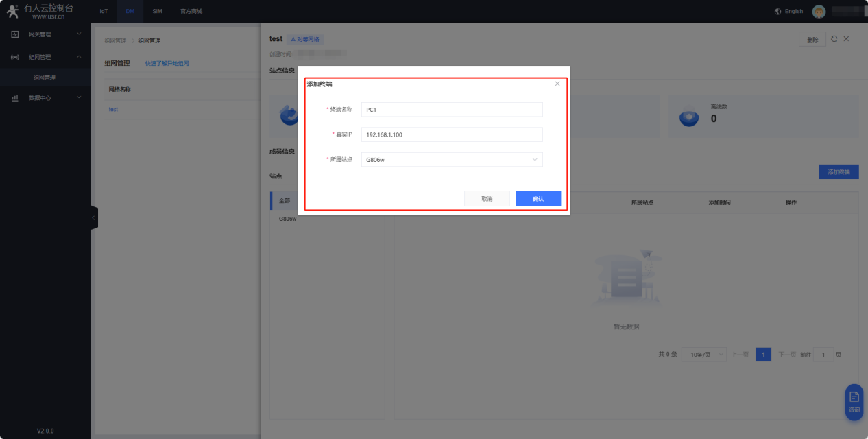
Task: Click the refresh icon beside 删除
Action: (x=834, y=39)
